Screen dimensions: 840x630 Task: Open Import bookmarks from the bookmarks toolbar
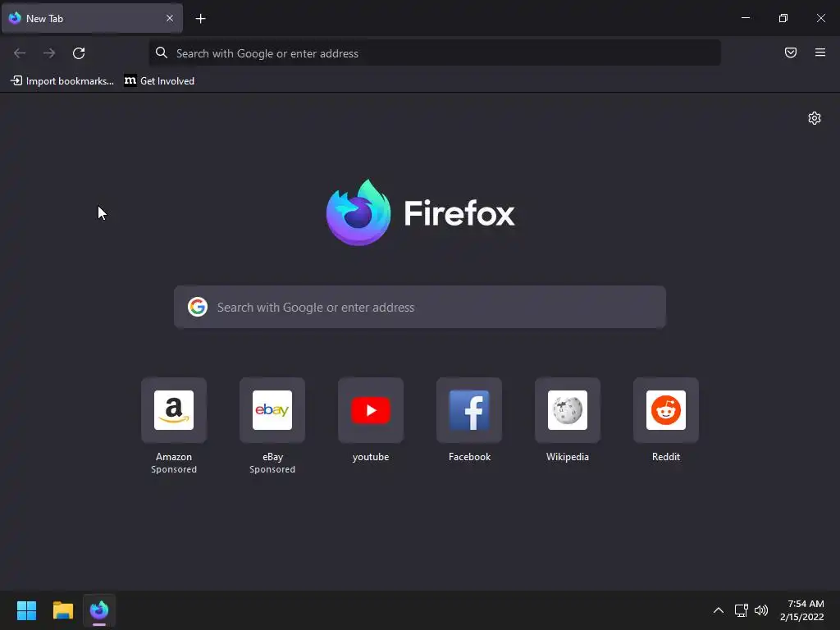pyautogui.click(x=62, y=81)
